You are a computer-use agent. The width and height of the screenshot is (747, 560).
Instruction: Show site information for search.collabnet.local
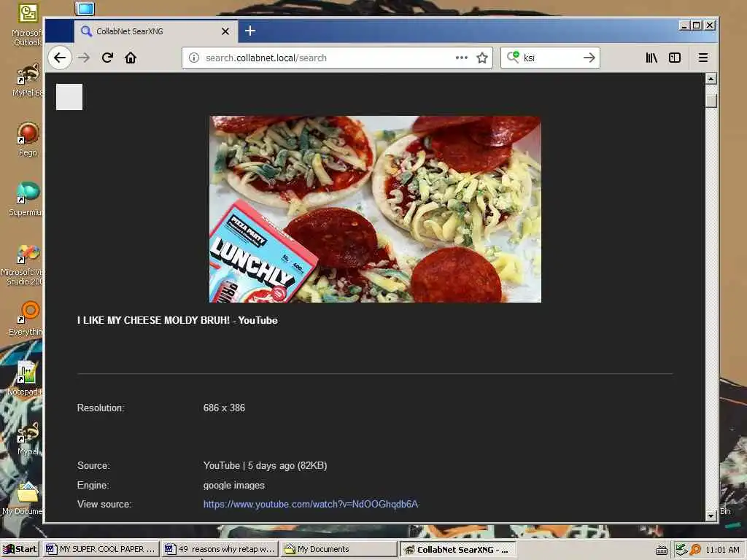coord(194,58)
